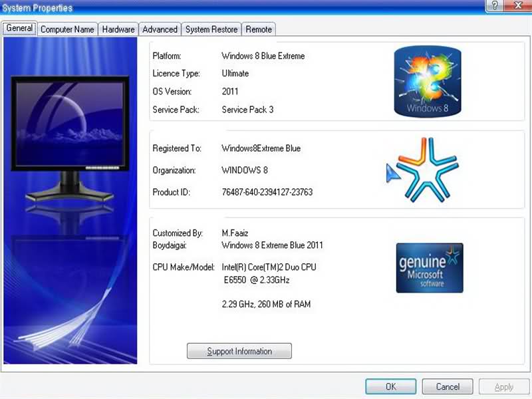Open the System Restore tab
The height and width of the screenshot is (399, 532).
[x=211, y=29]
